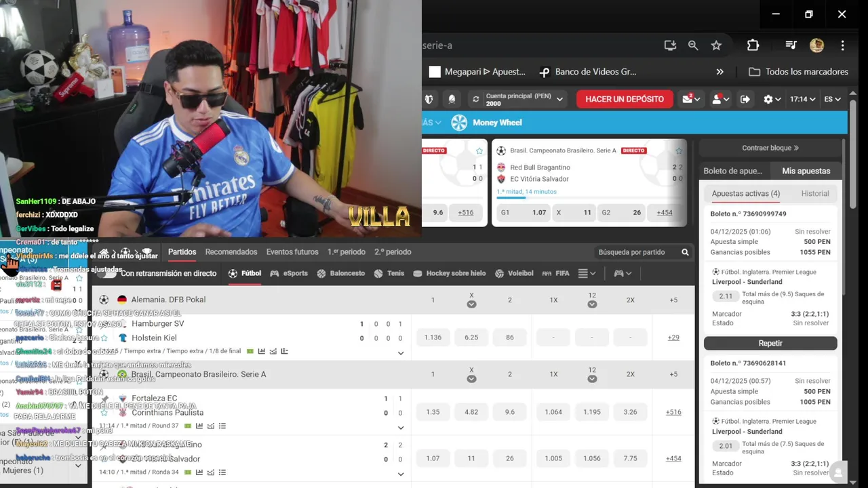Select the Tenis sport filter
This screenshot has width=868, height=488.
coord(389,274)
